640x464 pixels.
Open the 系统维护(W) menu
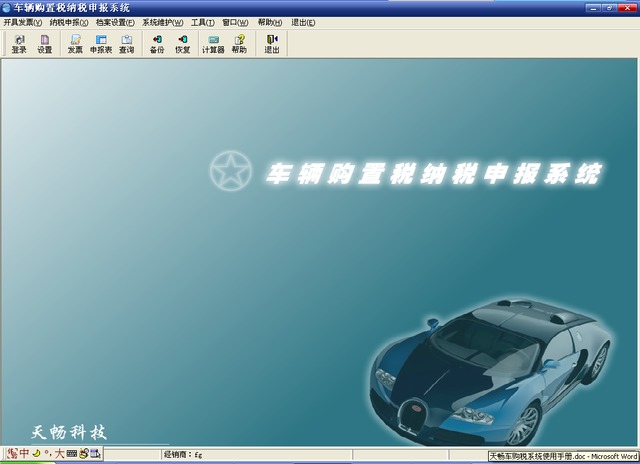163,22
